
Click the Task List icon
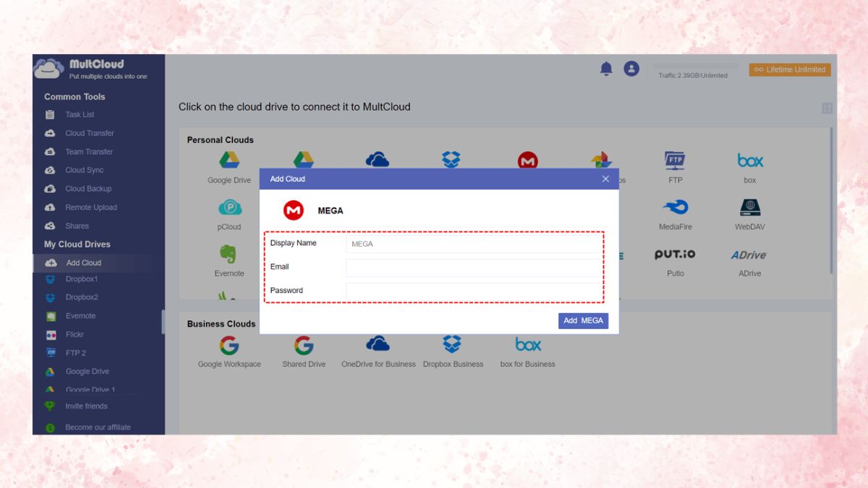pos(50,114)
